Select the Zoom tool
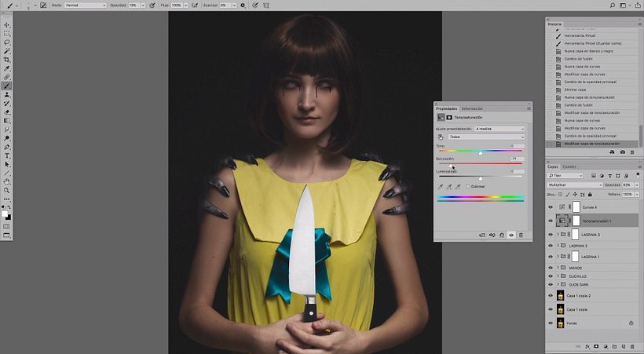The image size is (644, 354). (6, 190)
